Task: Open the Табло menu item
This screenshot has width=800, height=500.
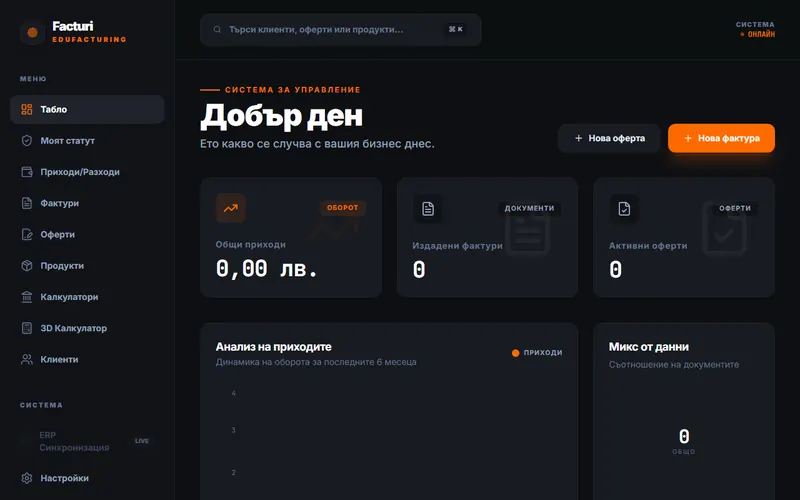Action: (87, 109)
